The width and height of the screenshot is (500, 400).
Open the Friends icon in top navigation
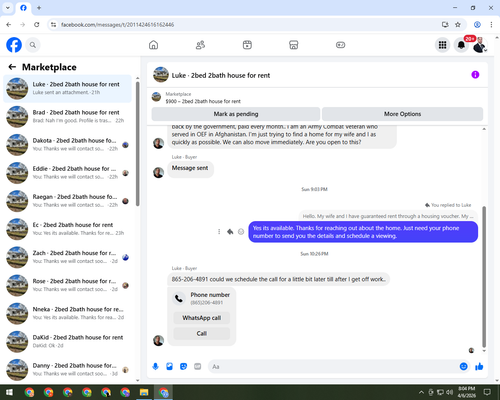200,45
